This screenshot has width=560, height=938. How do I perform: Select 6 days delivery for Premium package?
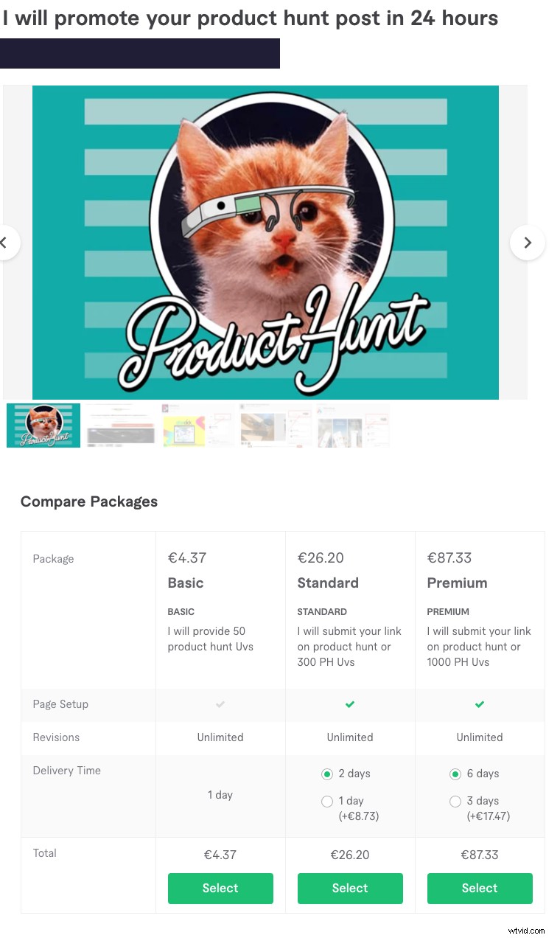pyautogui.click(x=455, y=774)
